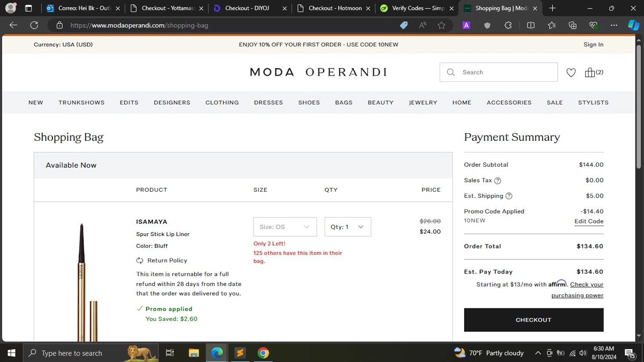The image size is (644, 362).
Task: Click the search magnifier icon in the search box
Action: [450, 72]
